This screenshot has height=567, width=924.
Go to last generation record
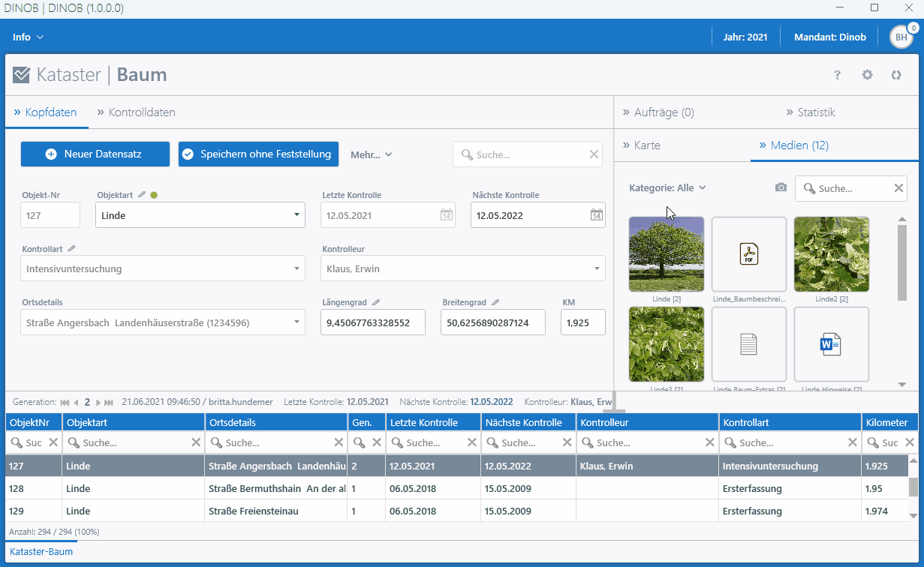(x=110, y=402)
